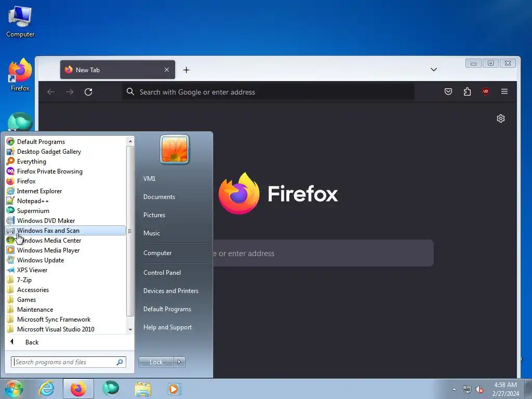
Task: Expand Microsoft Visual Studio 2010 folder
Action: (65, 329)
